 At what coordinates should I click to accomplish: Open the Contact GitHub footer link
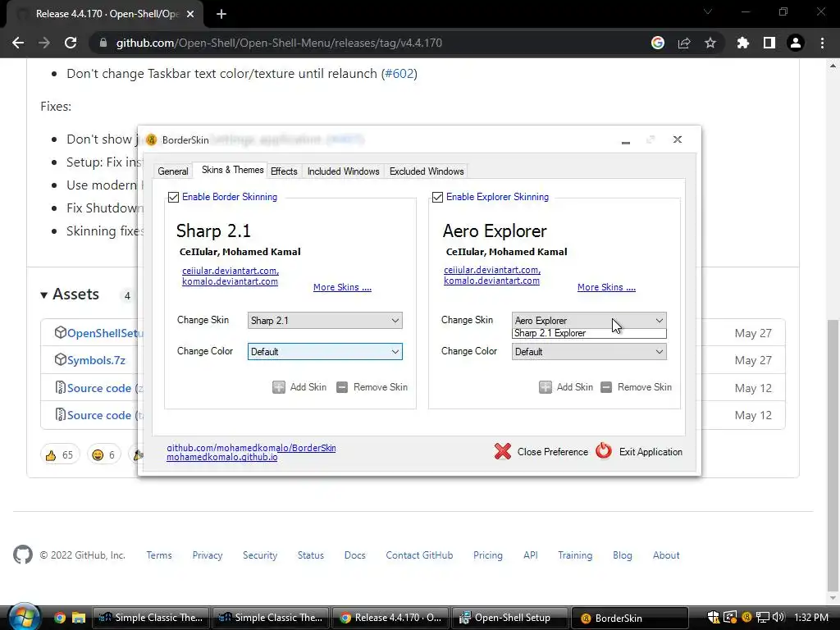point(419,555)
